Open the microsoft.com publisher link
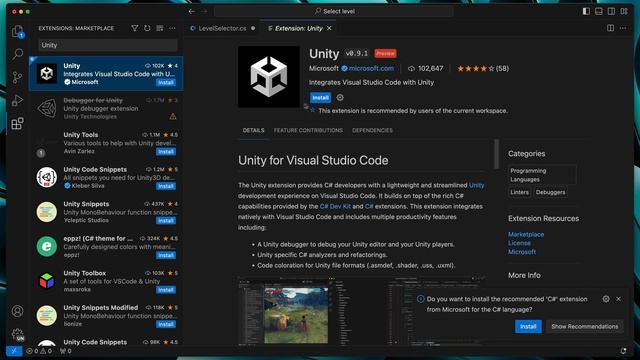The image size is (640, 360). (371, 69)
